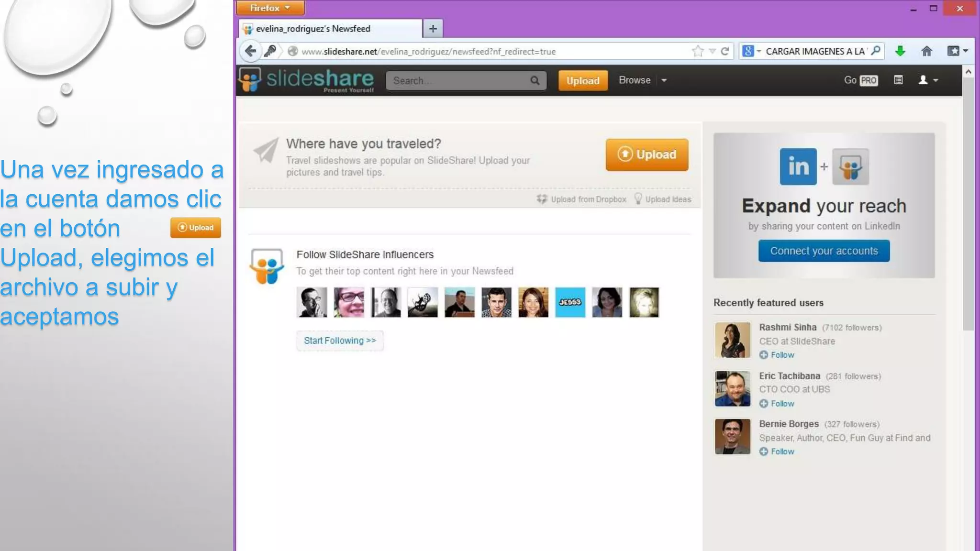Click the vertical scrollbar thumb
Viewport: 980px width, 551px height.
click(x=968, y=203)
